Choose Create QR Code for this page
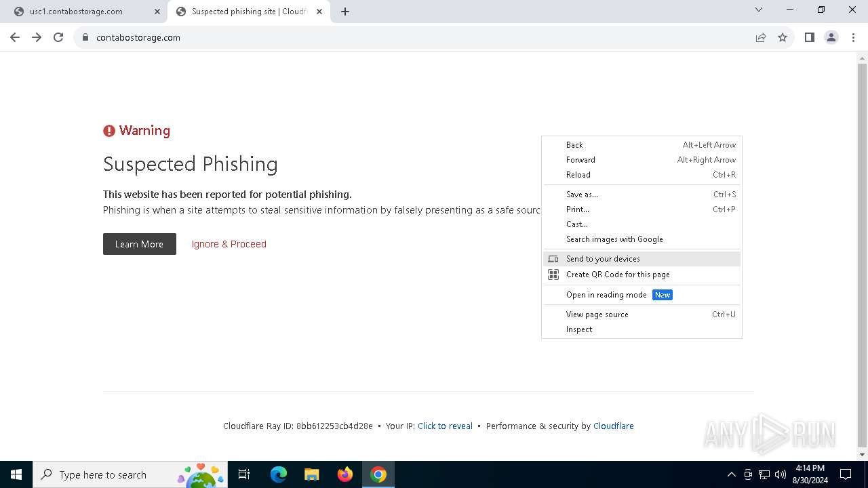This screenshot has width=868, height=488. click(x=642, y=274)
